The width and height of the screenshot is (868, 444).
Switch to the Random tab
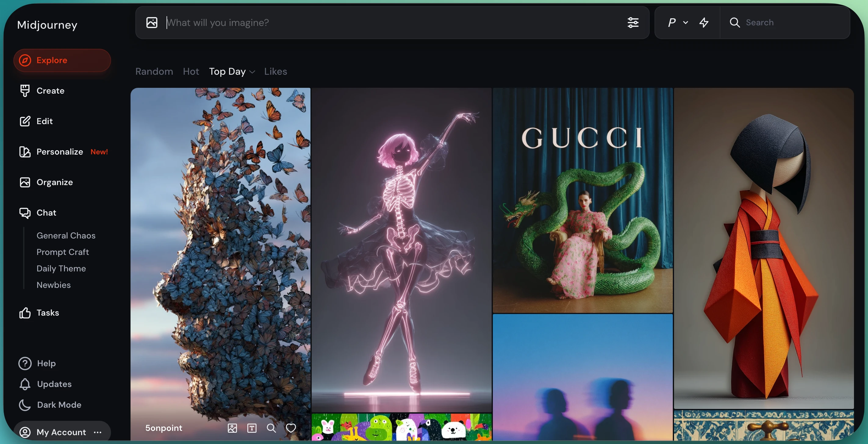154,71
